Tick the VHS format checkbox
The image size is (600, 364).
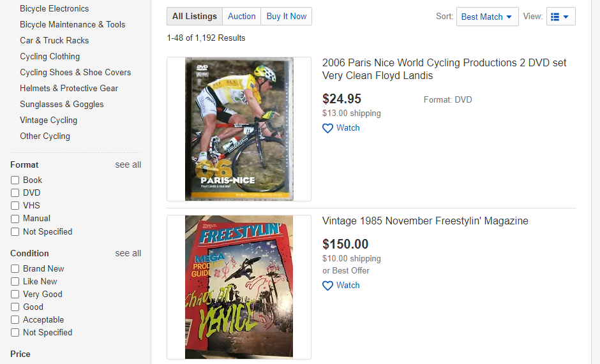[x=15, y=206]
